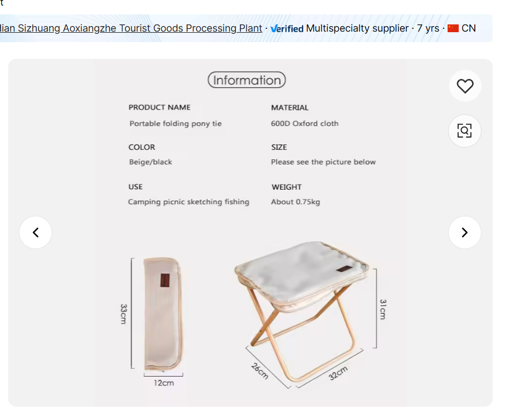
Task: Go to previous product image
Action: [x=36, y=232]
